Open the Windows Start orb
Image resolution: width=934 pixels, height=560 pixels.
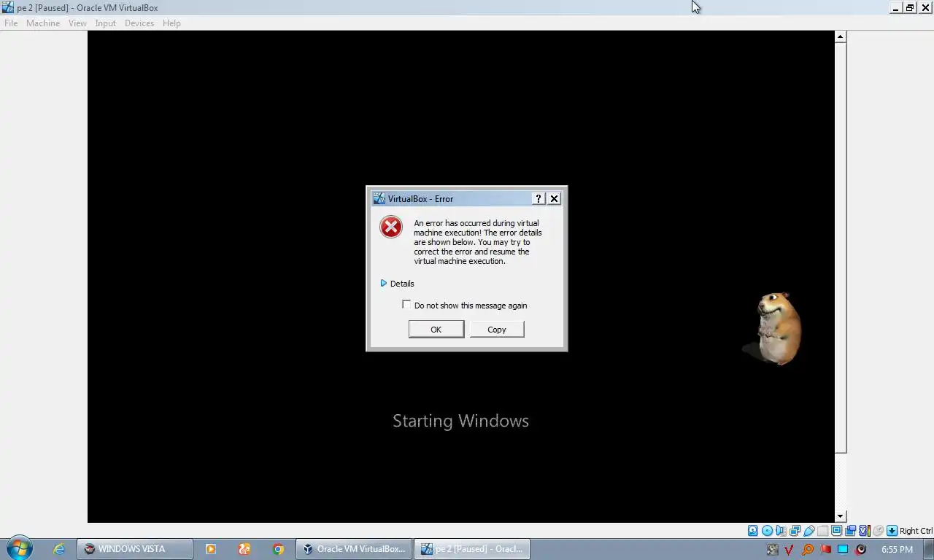19,548
